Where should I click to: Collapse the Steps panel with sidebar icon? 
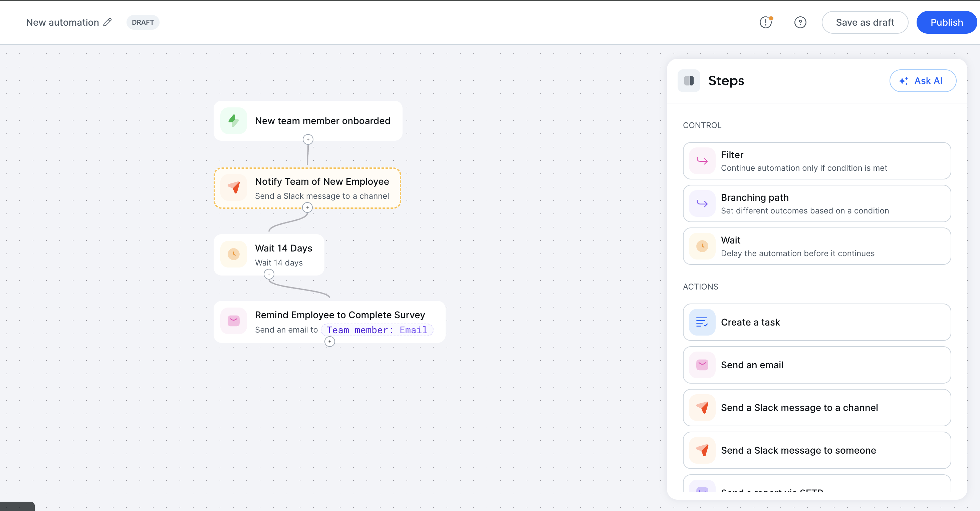point(689,81)
